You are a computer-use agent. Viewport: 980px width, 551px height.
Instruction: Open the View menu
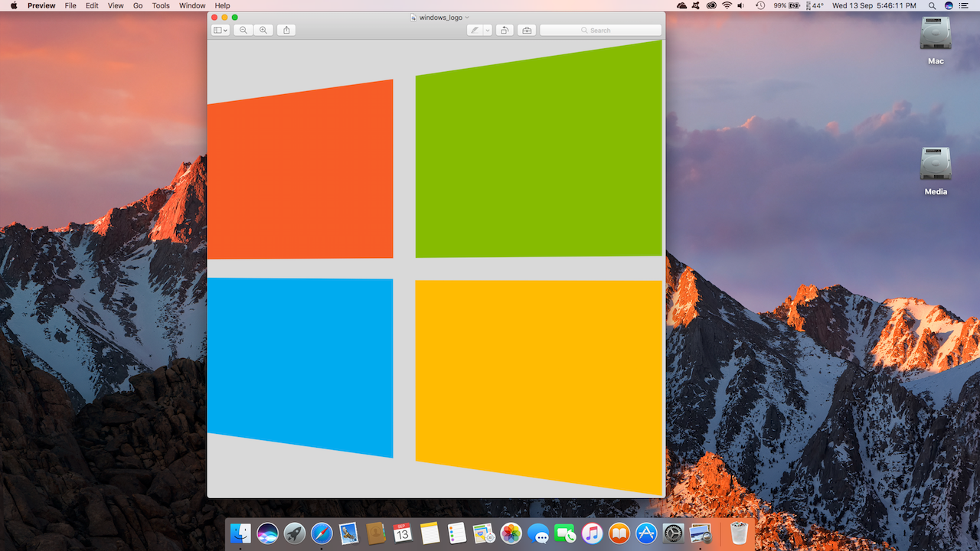[x=116, y=5]
